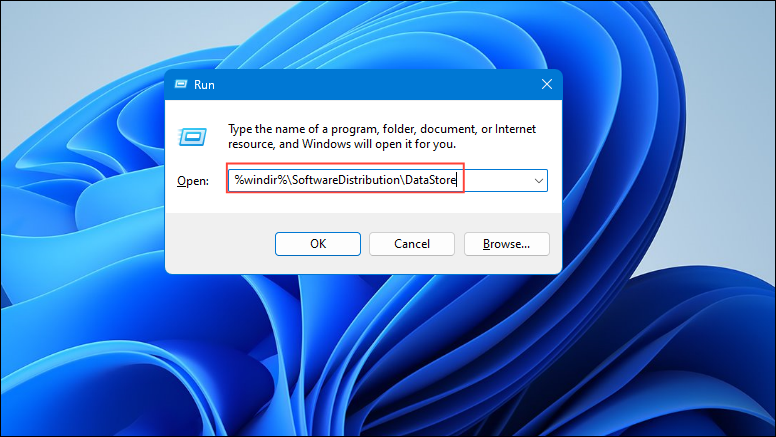The width and height of the screenshot is (776, 437).
Task: Click the large Run program icon
Action: pyautogui.click(x=193, y=137)
